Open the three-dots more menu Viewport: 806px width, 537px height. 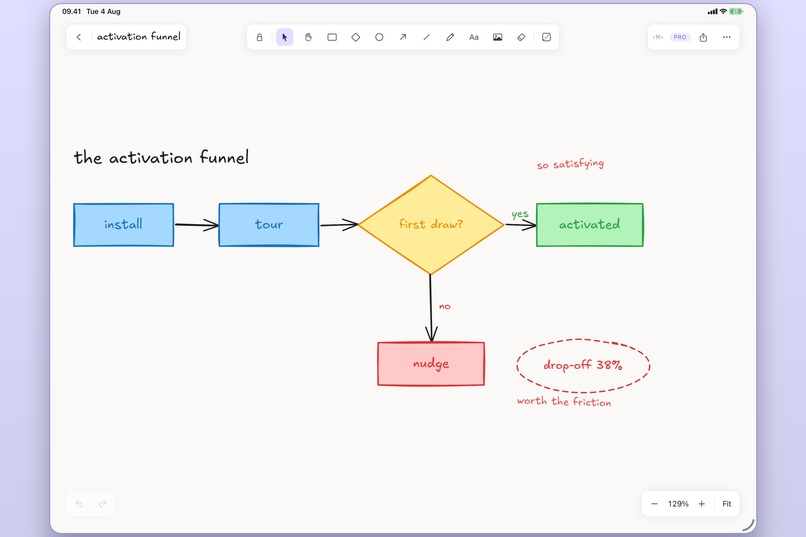(x=726, y=37)
